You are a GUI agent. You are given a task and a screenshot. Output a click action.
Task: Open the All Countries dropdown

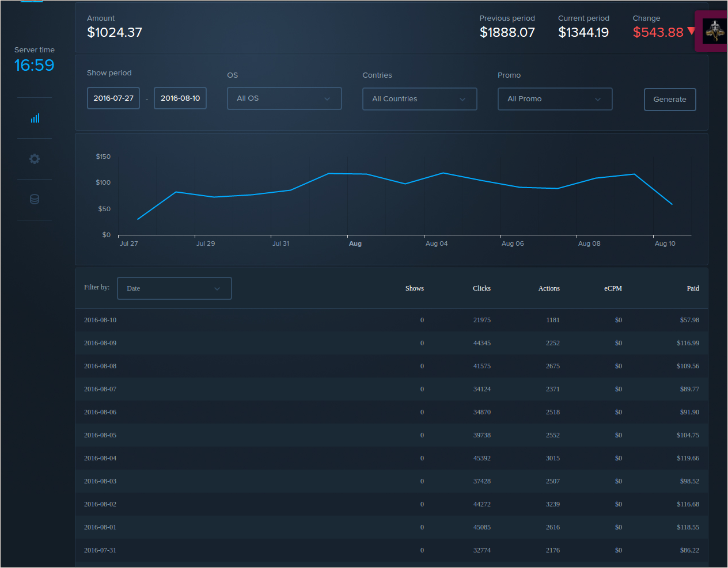click(420, 99)
